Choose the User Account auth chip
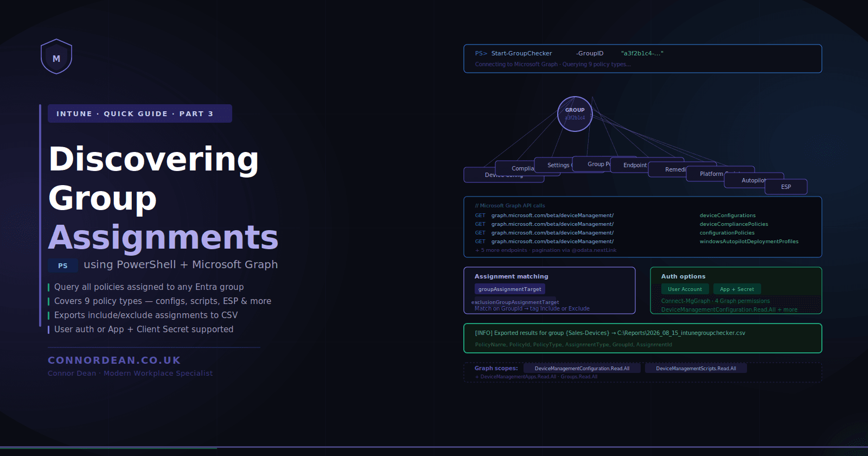868x456 pixels. 685,289
